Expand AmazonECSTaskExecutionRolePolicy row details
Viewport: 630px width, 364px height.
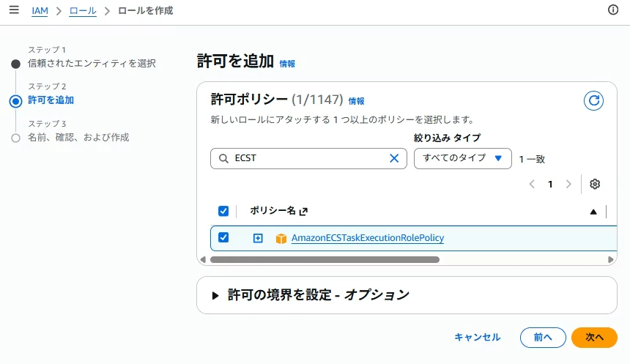coord(258,238)
